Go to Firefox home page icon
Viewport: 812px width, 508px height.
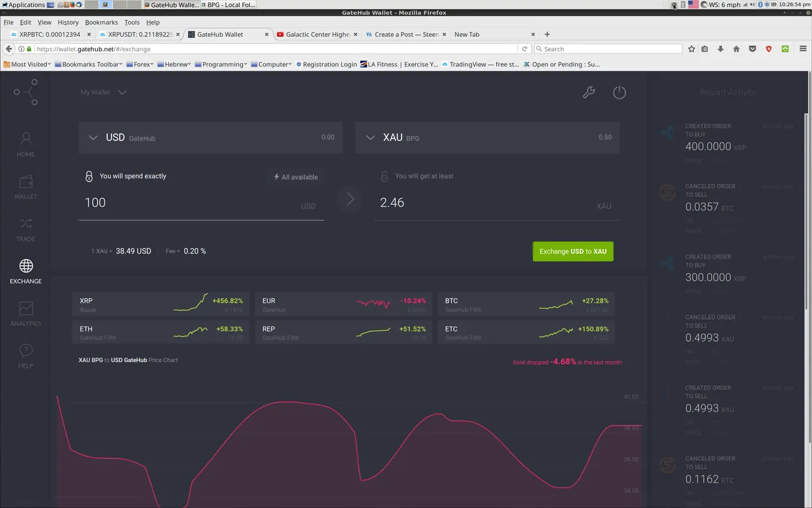[737, 49]
